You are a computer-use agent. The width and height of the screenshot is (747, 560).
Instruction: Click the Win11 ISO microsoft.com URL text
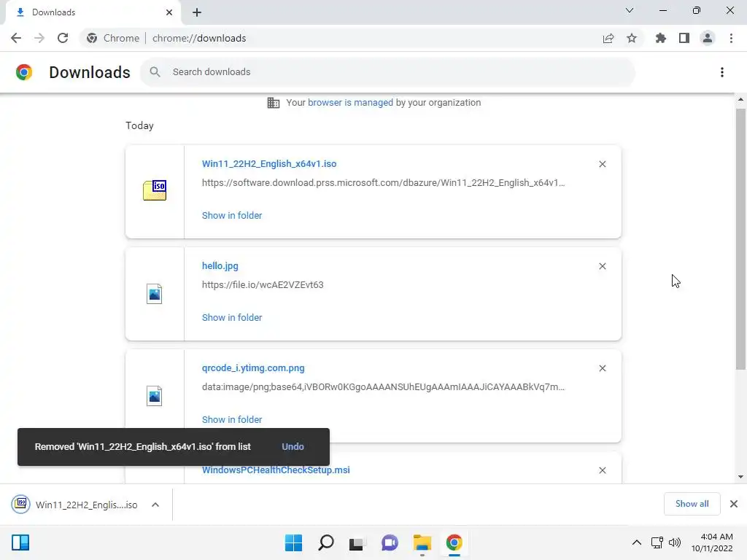pyautogui.click(x=384, y=183)
